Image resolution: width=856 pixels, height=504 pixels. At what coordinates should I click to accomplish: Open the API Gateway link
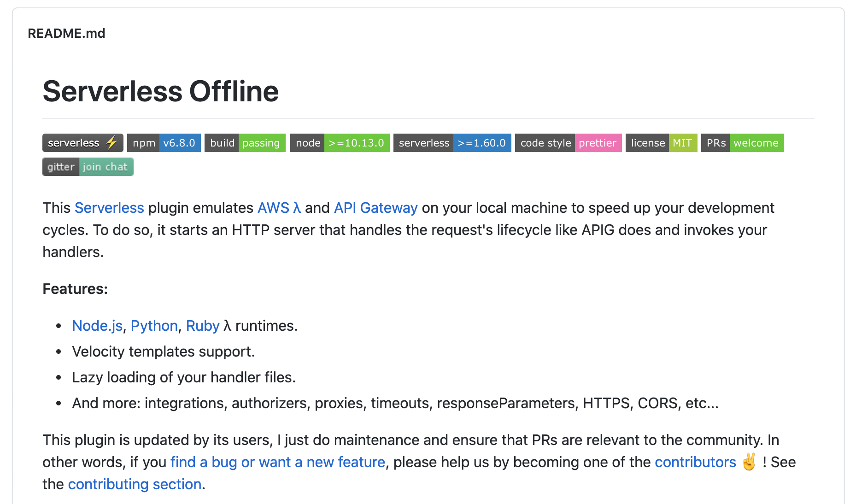click(375, 208)
